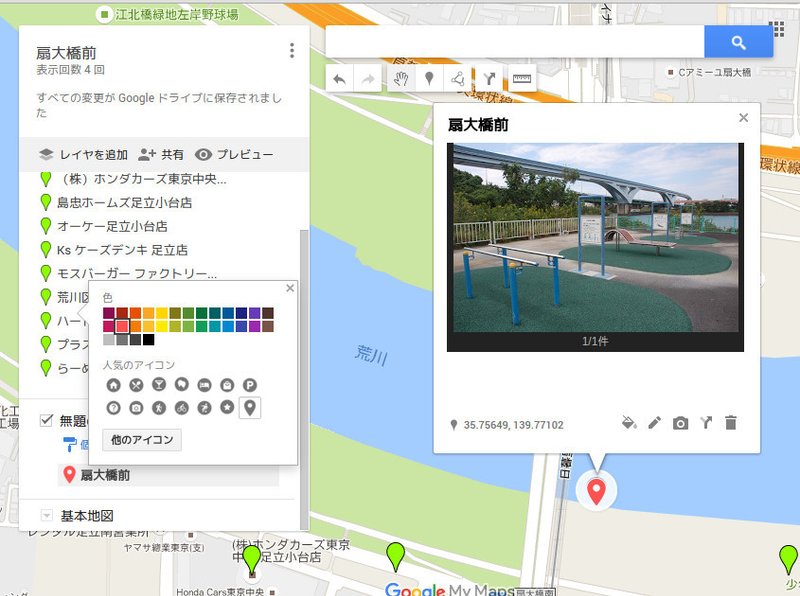Click the 江北橋緑地左岸野球場 map label

click(x=177, y=14)
